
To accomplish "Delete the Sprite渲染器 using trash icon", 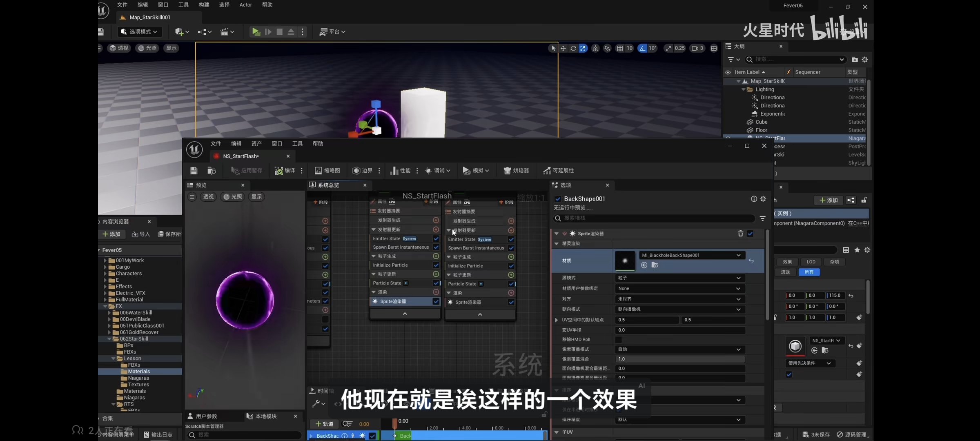I will (740, 234).
